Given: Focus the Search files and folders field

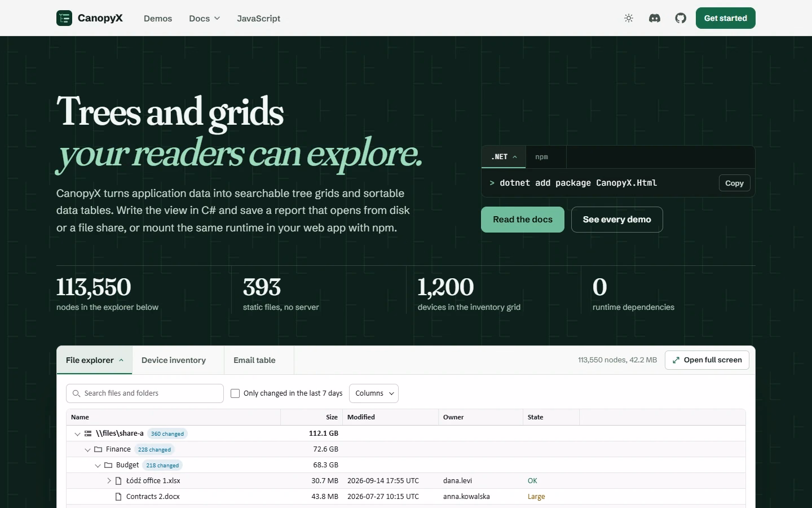Looking at the screenshot, I should [145, 393].
